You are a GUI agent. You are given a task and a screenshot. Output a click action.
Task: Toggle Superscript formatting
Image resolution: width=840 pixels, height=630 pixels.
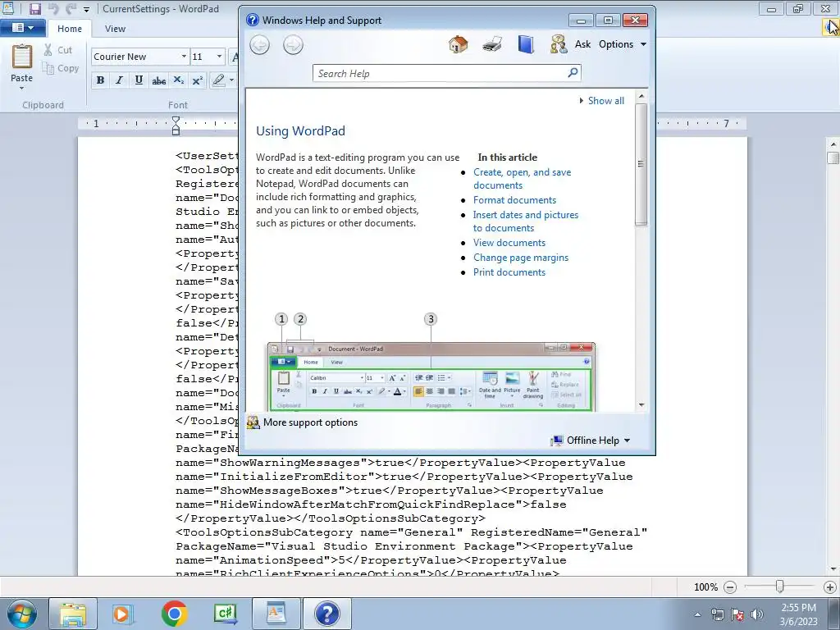(x=197, y=80)
